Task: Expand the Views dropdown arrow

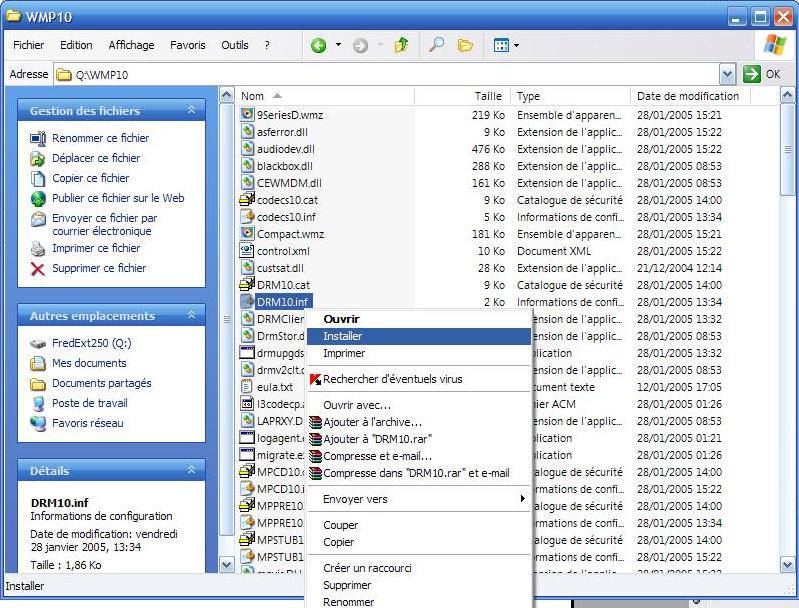Action: [x=516, y=45]
